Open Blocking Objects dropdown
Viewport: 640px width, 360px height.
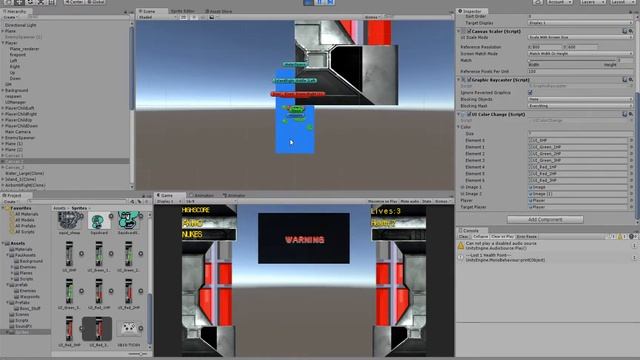click(580, 99)
